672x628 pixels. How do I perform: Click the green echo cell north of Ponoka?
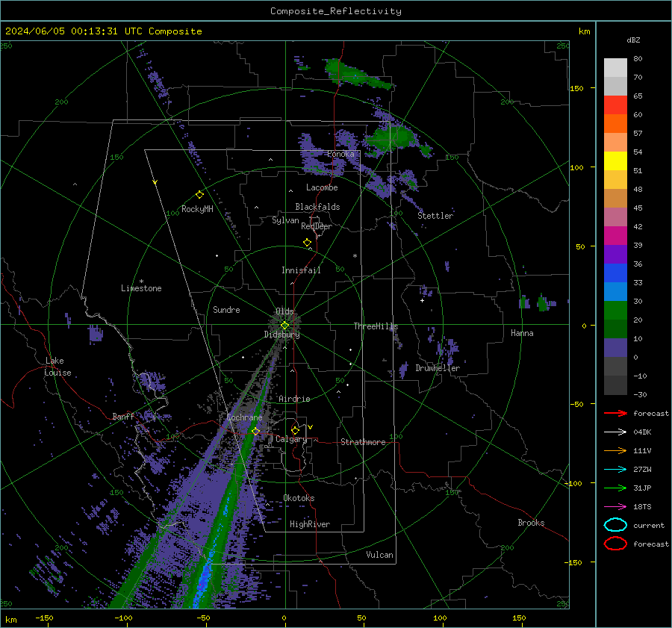pos(357,74)
